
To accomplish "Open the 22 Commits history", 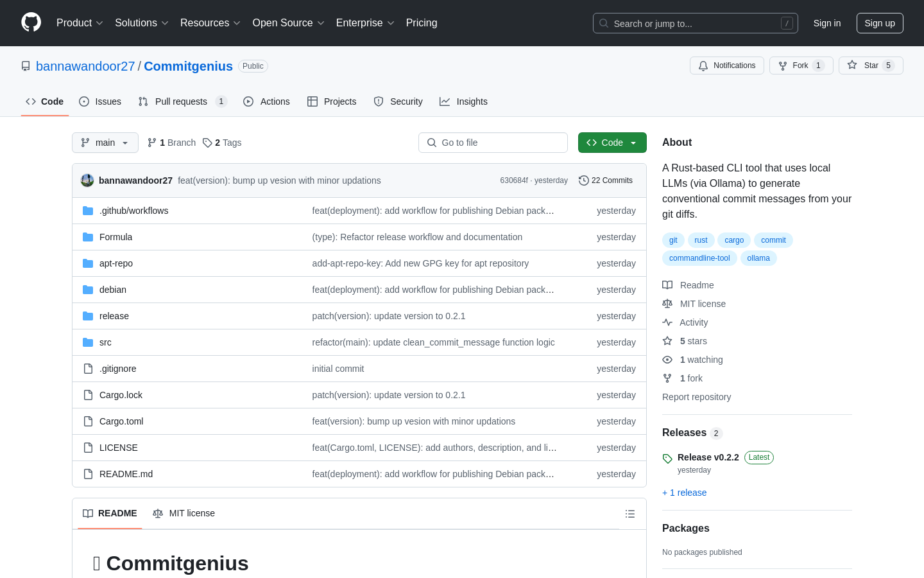I will point(606,180).
